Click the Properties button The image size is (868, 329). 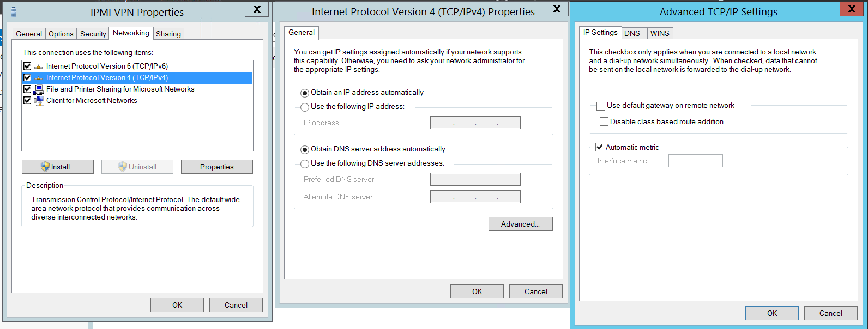coord(216,167)
